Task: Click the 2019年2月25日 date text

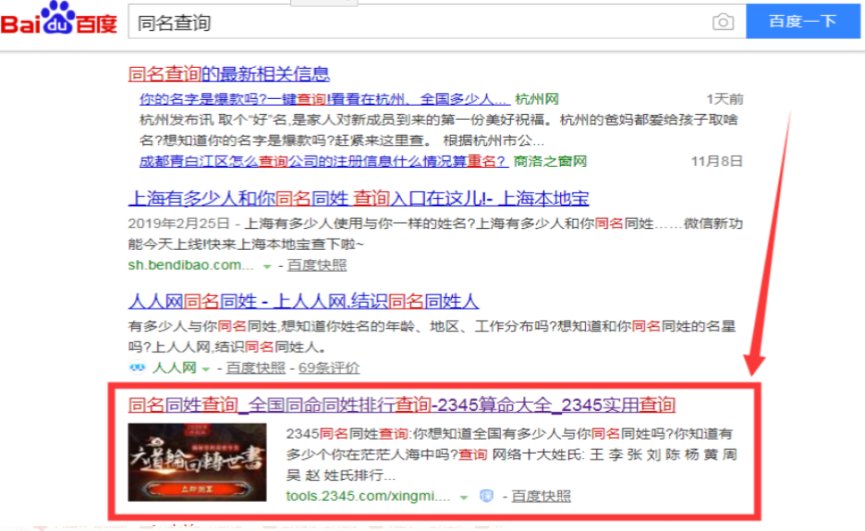Action: 179,223
